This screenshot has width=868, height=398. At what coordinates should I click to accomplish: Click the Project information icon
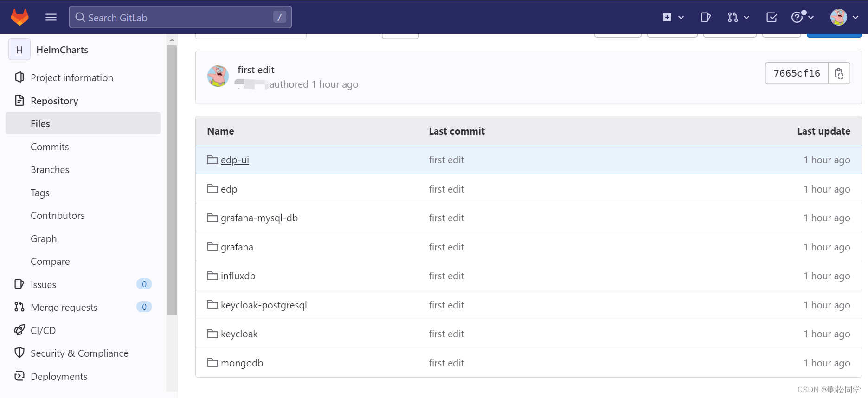19,77
